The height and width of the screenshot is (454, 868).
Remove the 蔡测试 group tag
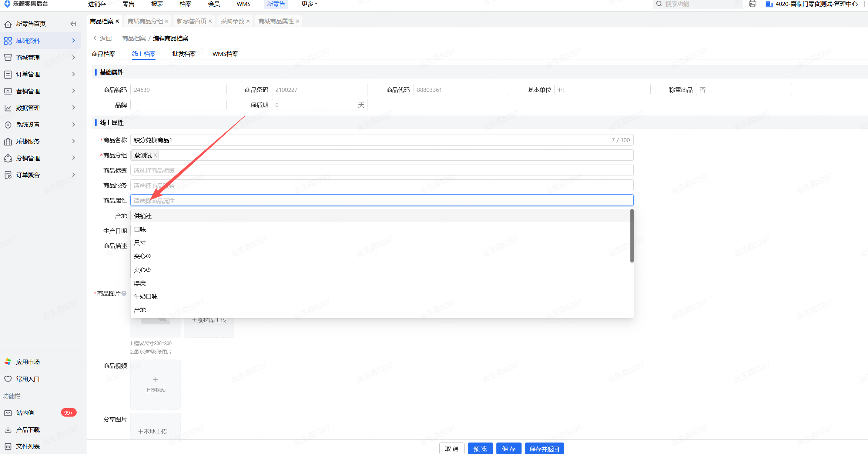[x=155, y=155]
